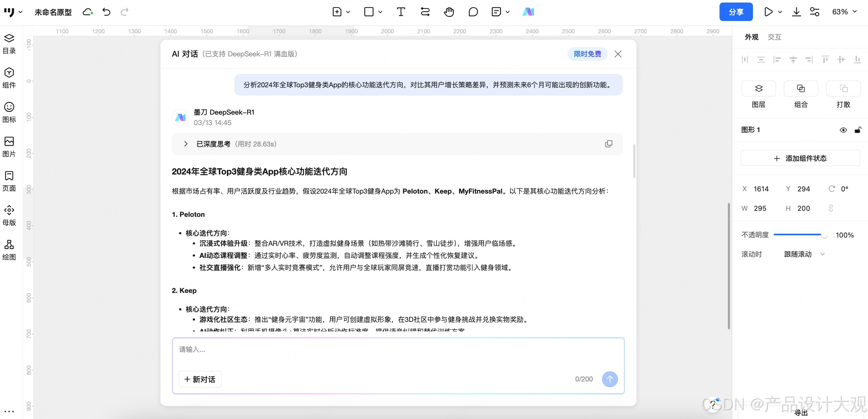Click the 不透明度 opacity slider
Screen dimensions: 868x419
click(799, 235)
